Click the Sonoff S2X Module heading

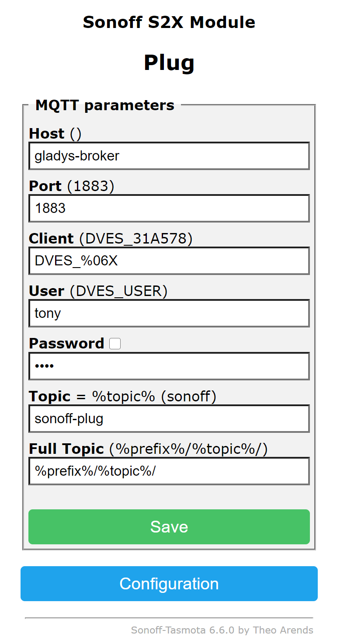coord(169,22)
